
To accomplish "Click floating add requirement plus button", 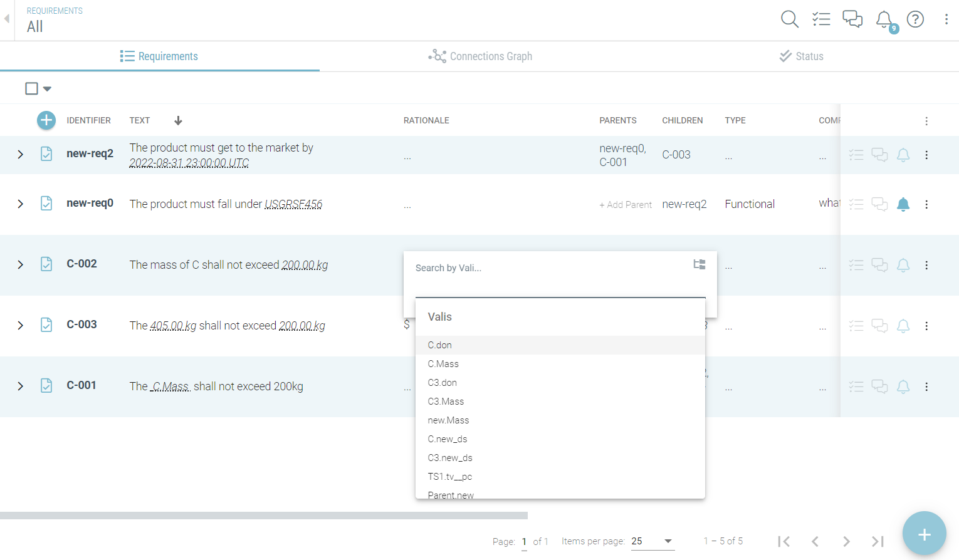I will [x=924, y=534].
